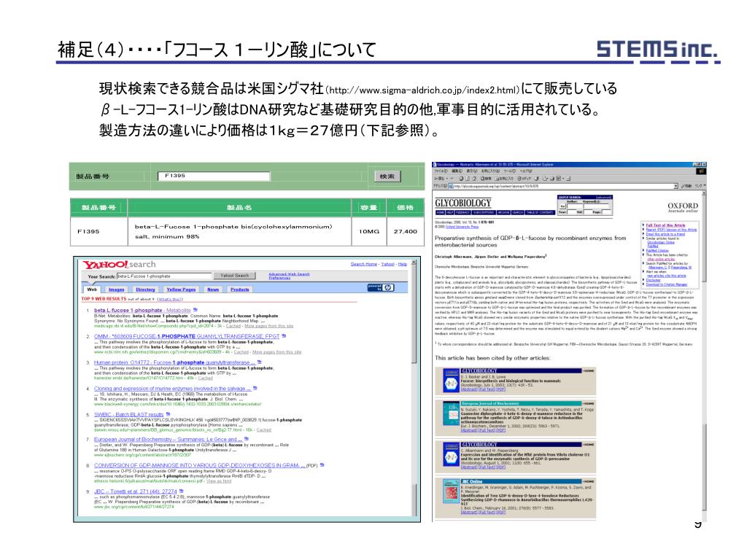747x560 pixels.
Task: Open result 8 'CONVERSION OF GDP-MANNOSE' PDF link
Action: pyautogui.click(x=199, y=465)
